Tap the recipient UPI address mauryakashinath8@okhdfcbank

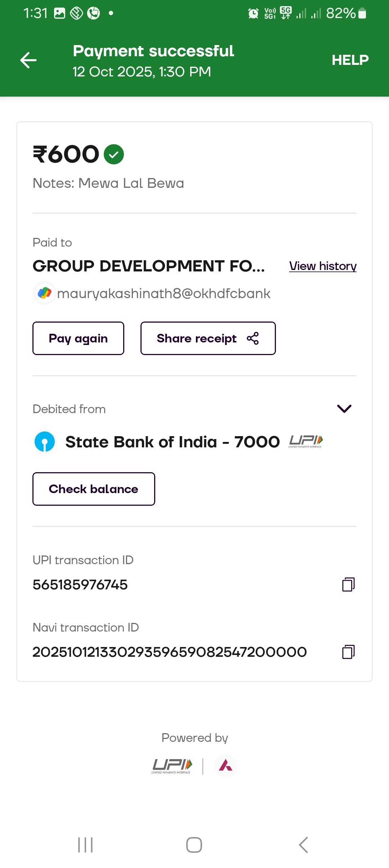point(164,293)
